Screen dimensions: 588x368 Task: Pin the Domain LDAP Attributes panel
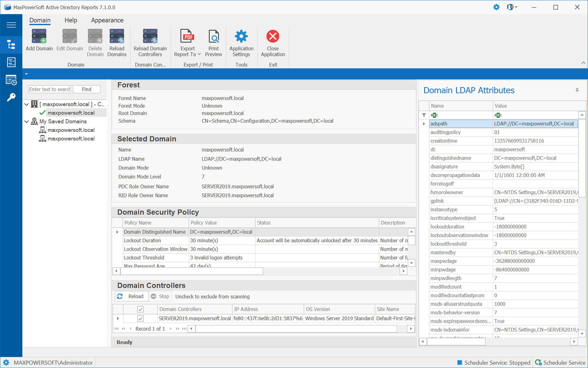pos(577,90)
